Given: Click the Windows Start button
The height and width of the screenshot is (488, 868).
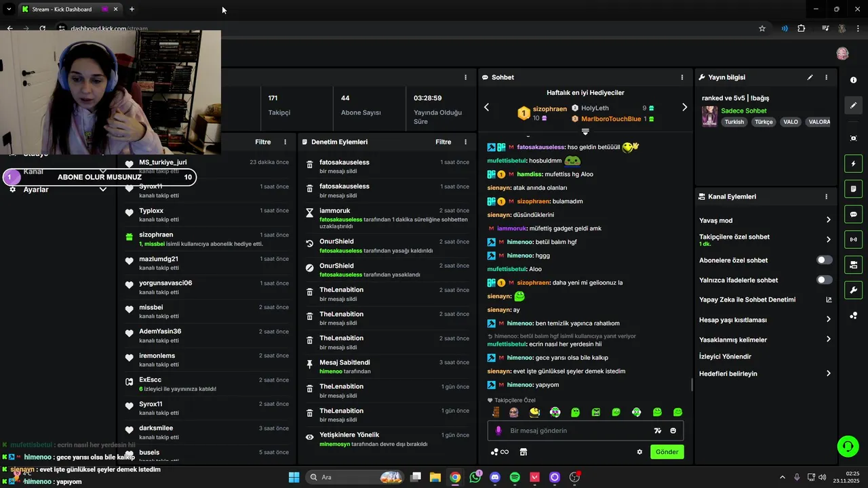Looking at the screenshot, I should coord(294,477).
